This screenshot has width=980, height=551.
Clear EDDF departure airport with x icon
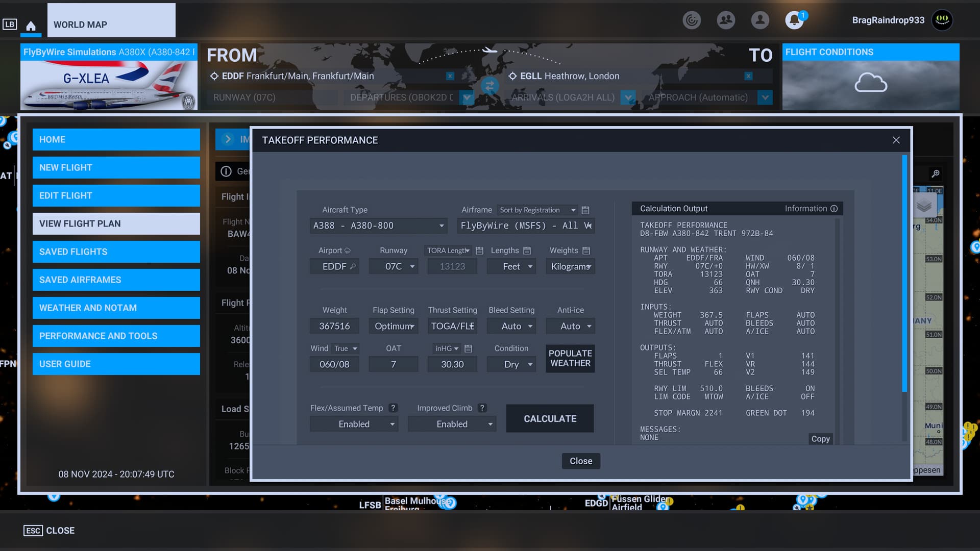(x=450, y=76)
